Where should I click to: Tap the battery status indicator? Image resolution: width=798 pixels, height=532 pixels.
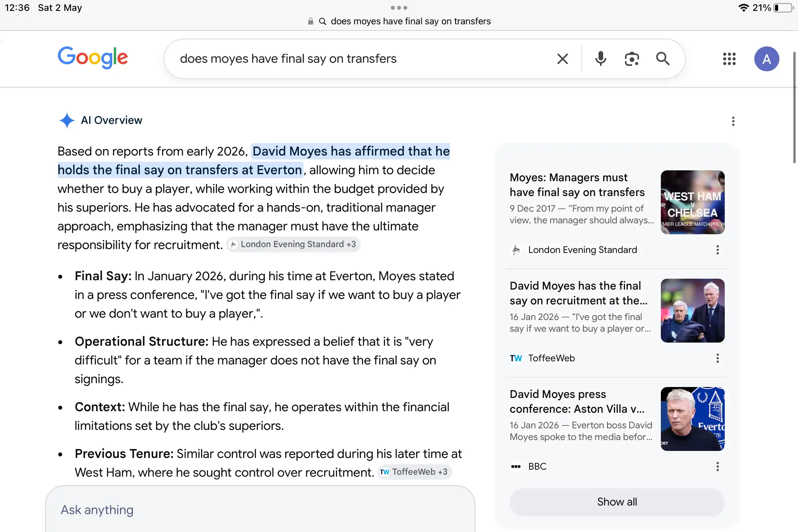(783, 8)
